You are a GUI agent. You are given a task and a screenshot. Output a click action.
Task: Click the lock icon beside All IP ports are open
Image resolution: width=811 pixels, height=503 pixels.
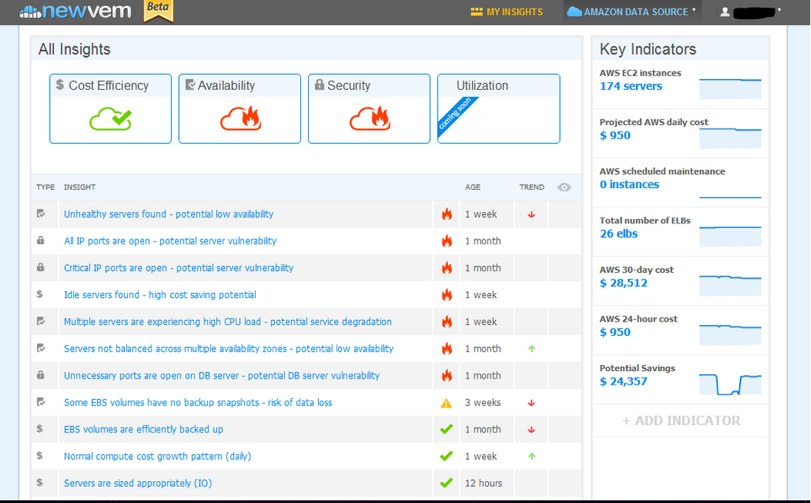(x=40, y=241)
